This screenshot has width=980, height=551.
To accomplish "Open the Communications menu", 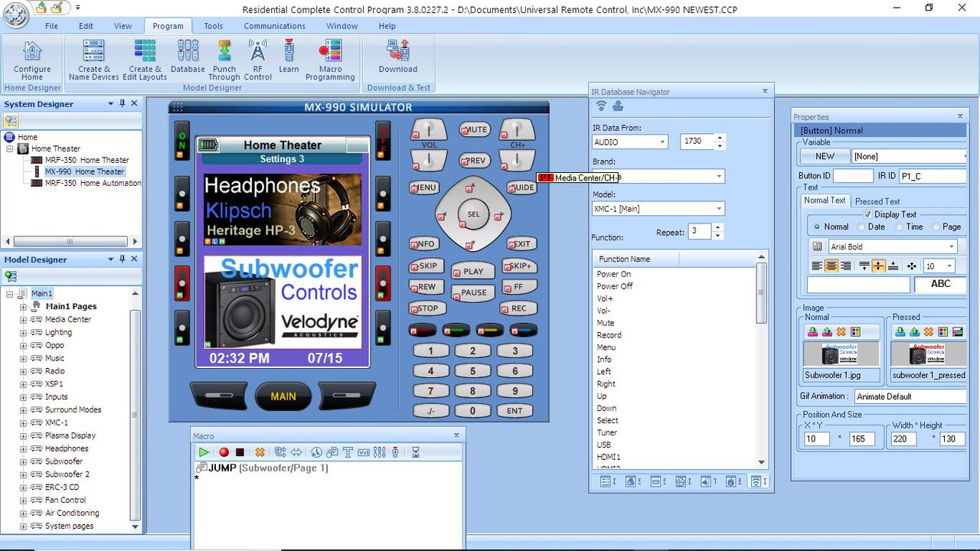I will click(x=274, y=25).
